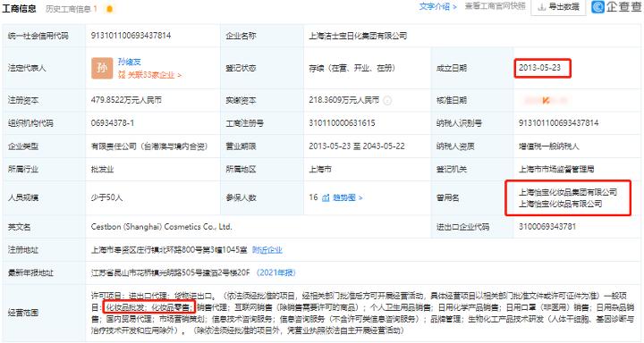The image size is (644, 343).
Task: Click the 企查查 logo icon
Action: (597, 6)
